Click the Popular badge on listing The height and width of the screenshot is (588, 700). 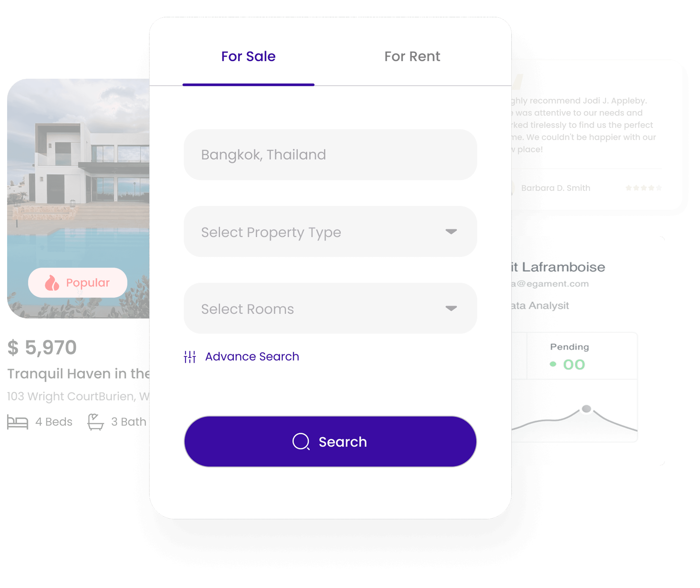[x=78, y=283]
